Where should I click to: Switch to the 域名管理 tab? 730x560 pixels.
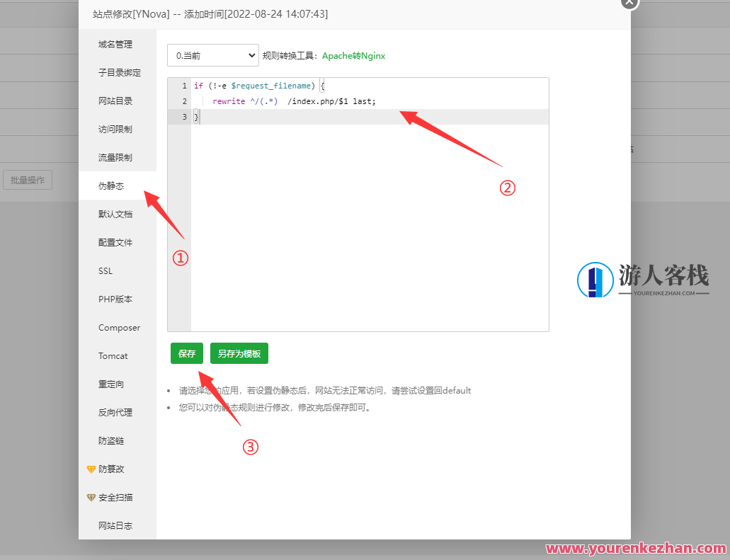(x=114, y=44)
